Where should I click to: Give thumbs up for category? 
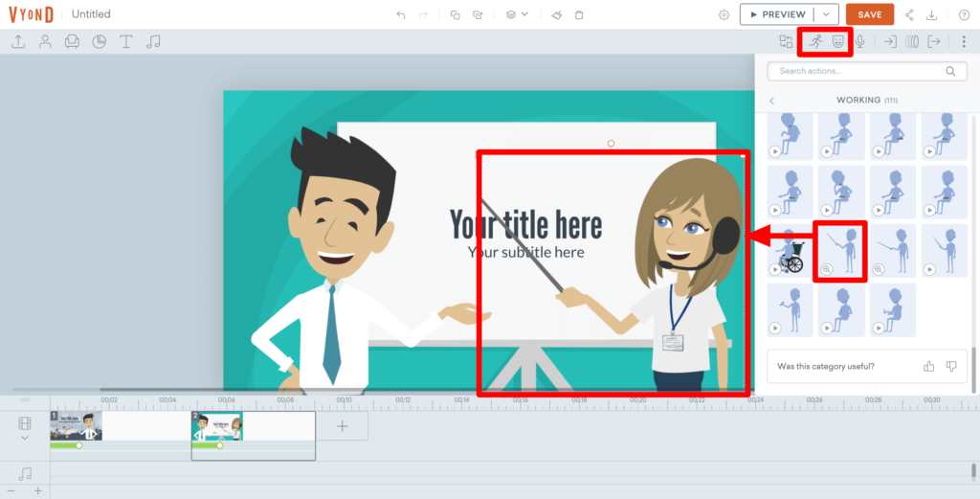(928, 367)
